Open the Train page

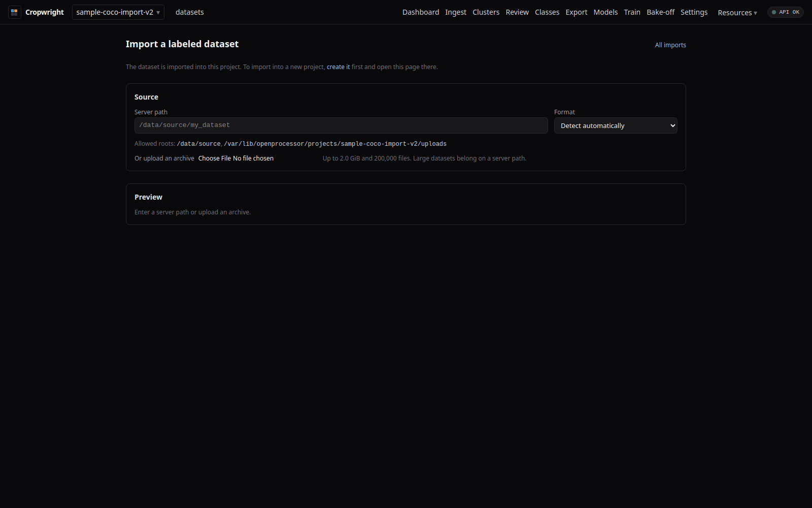tap(632, 12)
